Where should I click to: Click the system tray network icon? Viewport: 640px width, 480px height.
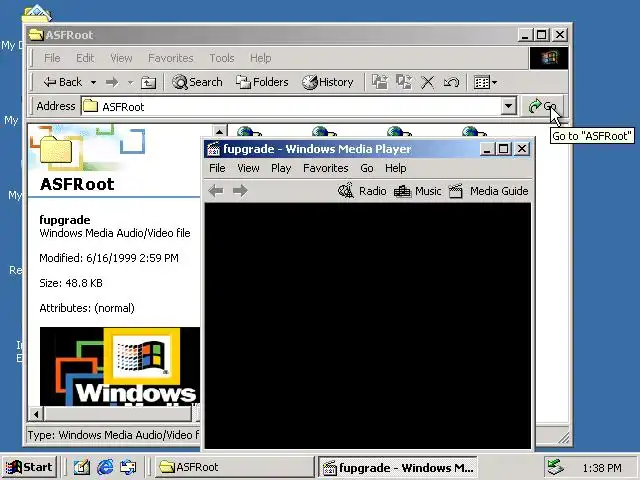[x=556, y=467]
